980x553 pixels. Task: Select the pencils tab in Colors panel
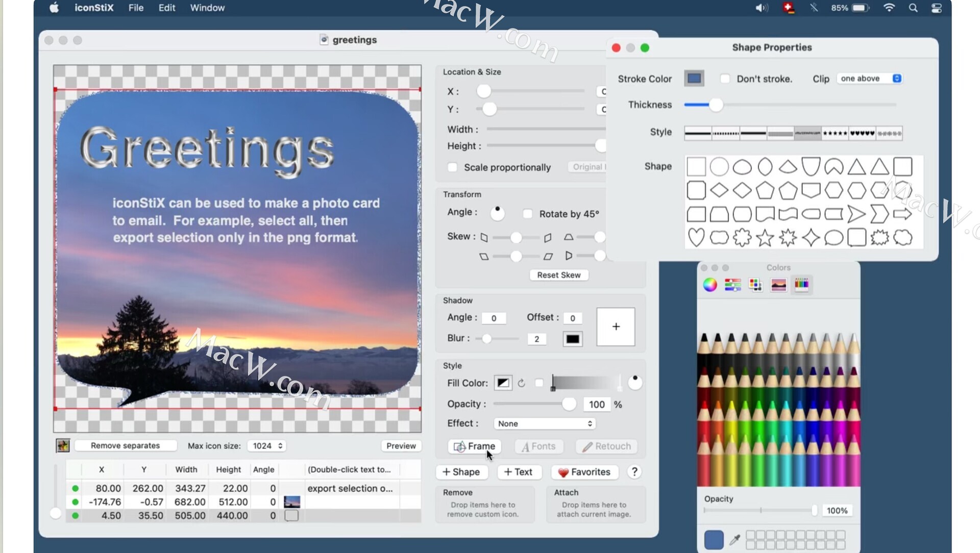tap(801, 285)
